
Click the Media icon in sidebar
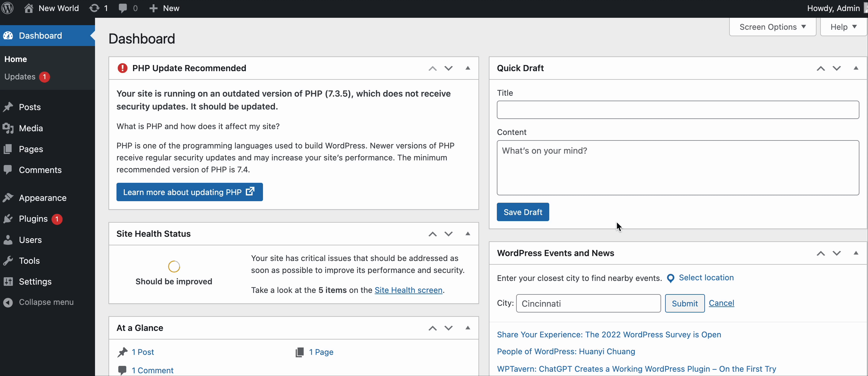point(8,128)
